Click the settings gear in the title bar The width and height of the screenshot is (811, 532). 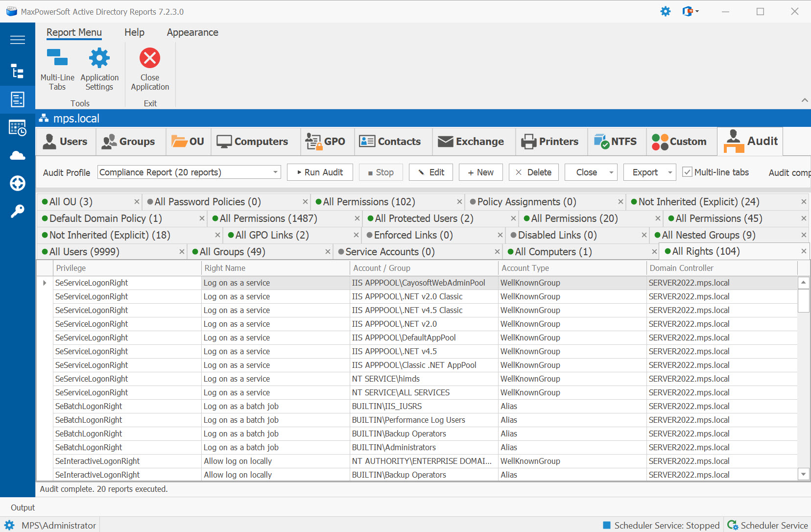[666, 11]
